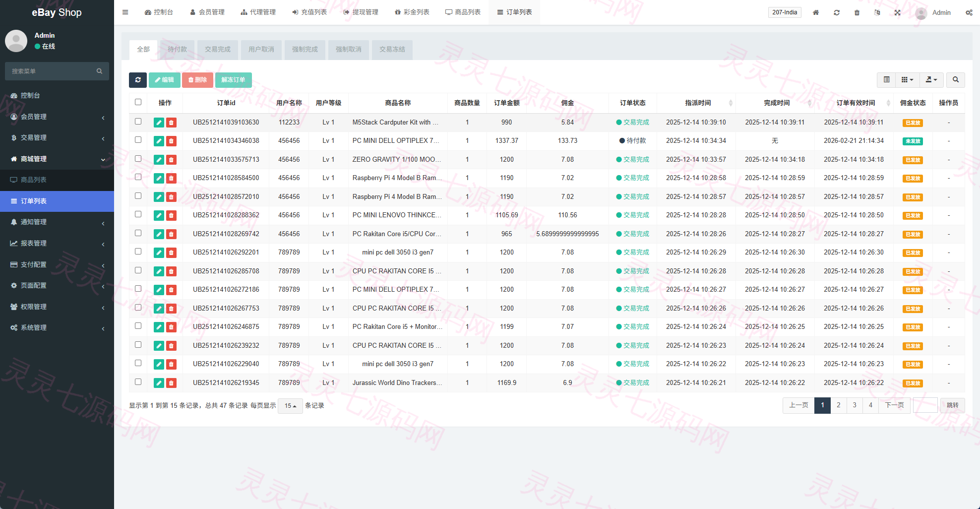Click the 下一页 pagination button
This screenshot has width=980, height=509.
[x=895, y=405]
